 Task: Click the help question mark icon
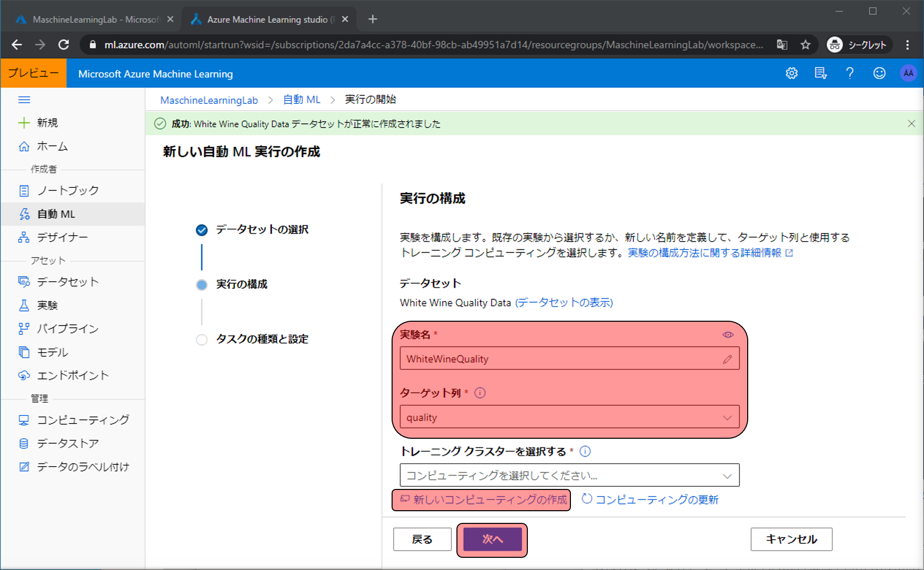[x=850, y=73]
